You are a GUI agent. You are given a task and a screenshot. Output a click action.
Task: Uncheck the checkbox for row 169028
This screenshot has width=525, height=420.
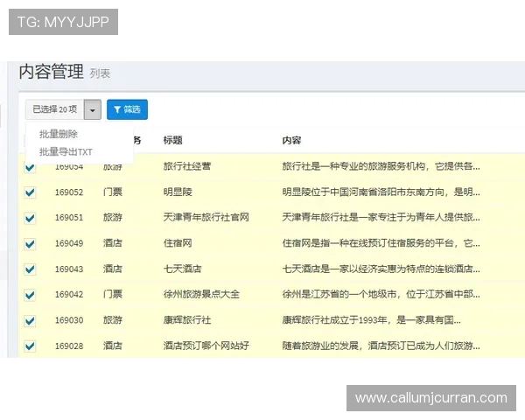[30, 346]
